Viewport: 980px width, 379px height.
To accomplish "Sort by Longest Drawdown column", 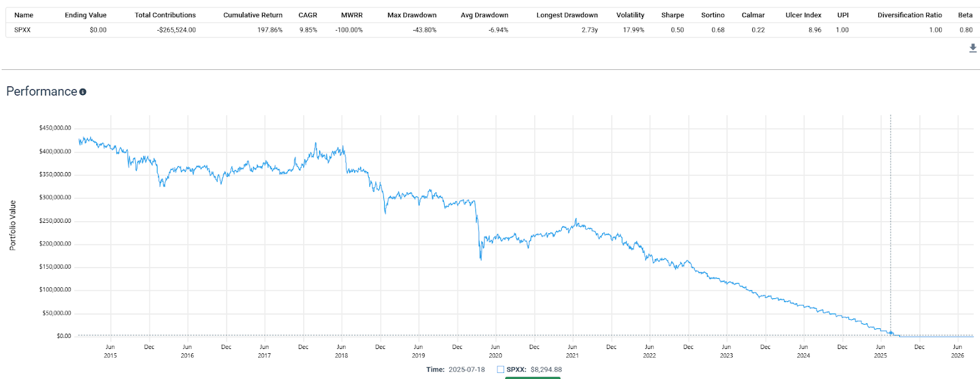I will (567, 15).
